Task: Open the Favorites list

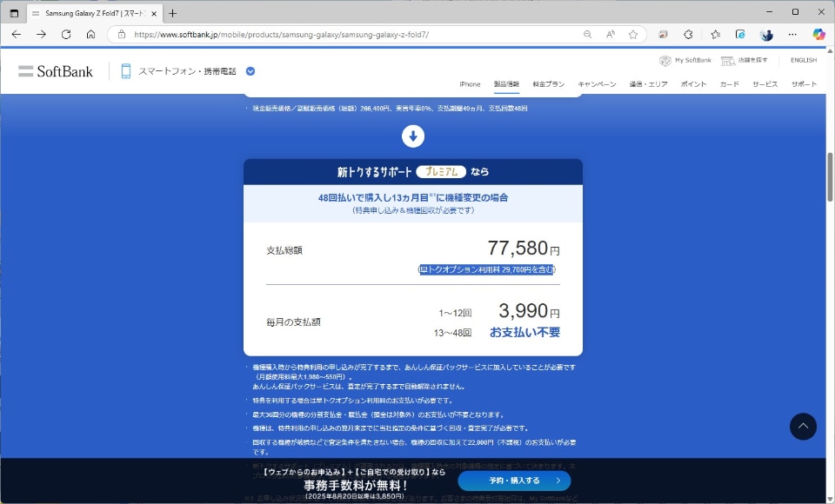Action: click(x=715, y=35)
